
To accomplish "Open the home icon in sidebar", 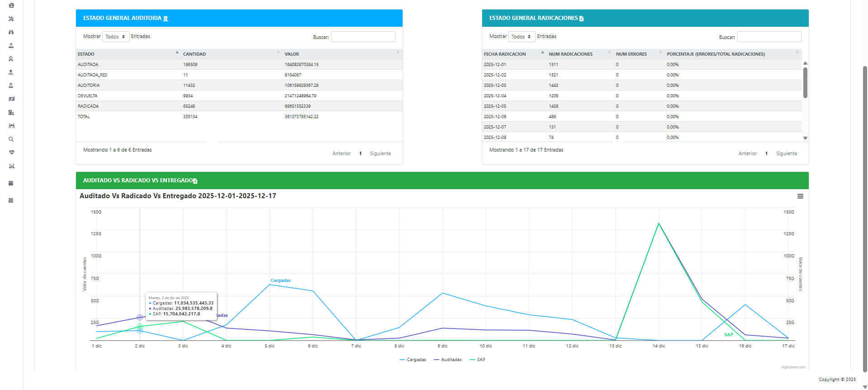I will pos(11,5).
